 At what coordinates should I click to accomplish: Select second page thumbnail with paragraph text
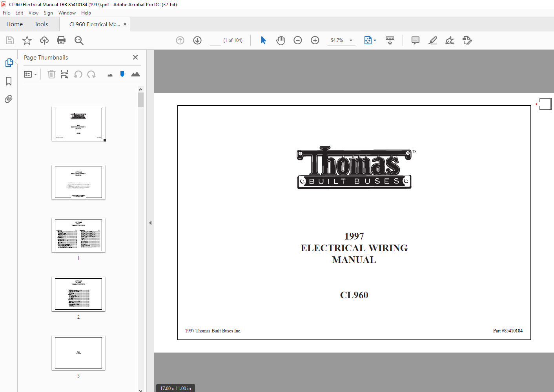click(78, 182)
